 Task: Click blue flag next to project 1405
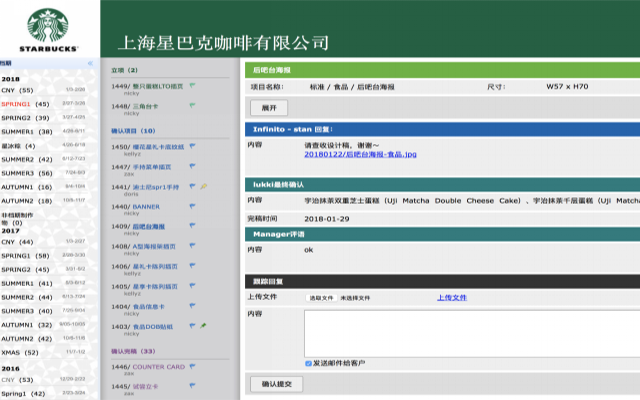pos(192,286)
